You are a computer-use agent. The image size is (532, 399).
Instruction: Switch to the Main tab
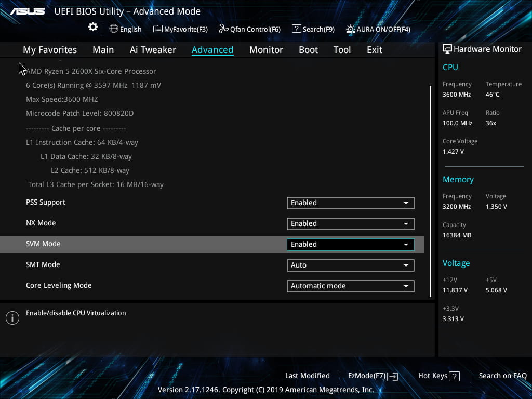[x=103, y=50]
